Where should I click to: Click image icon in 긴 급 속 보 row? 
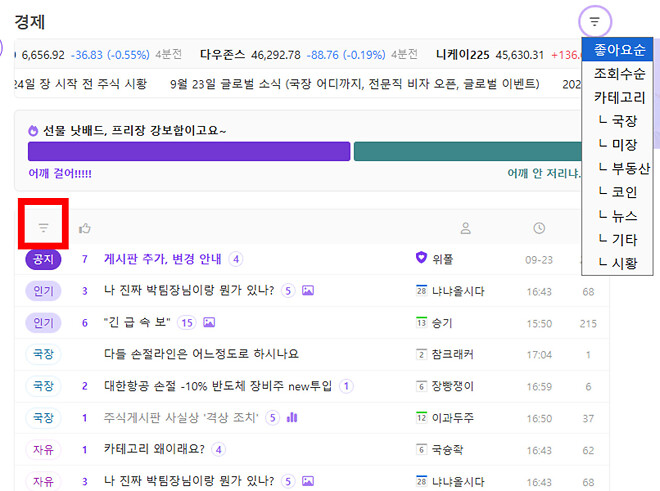209,323
